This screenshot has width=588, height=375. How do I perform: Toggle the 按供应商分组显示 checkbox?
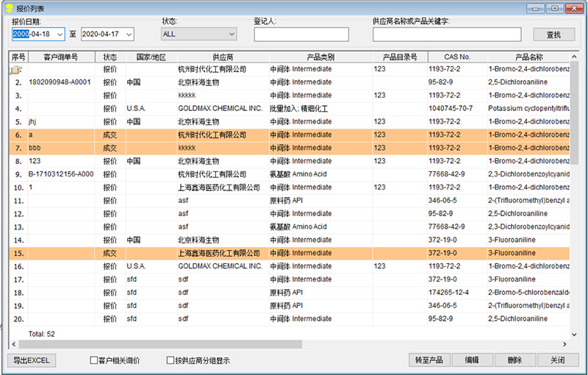[171, 360]
